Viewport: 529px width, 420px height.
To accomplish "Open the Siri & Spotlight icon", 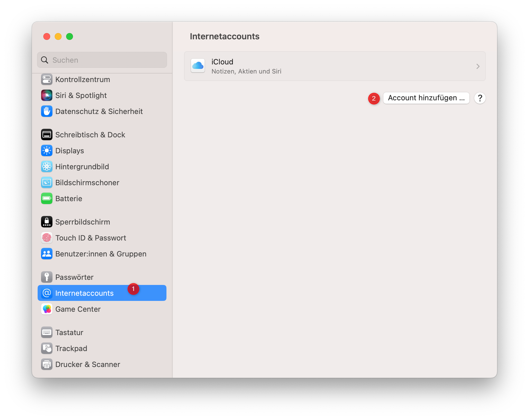I will [47, 95].
